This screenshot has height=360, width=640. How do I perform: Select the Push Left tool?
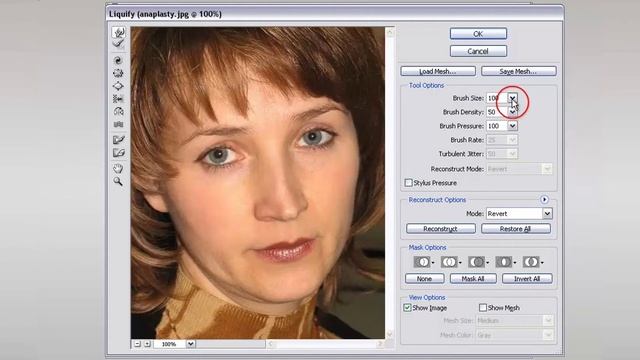coord(118,99)
